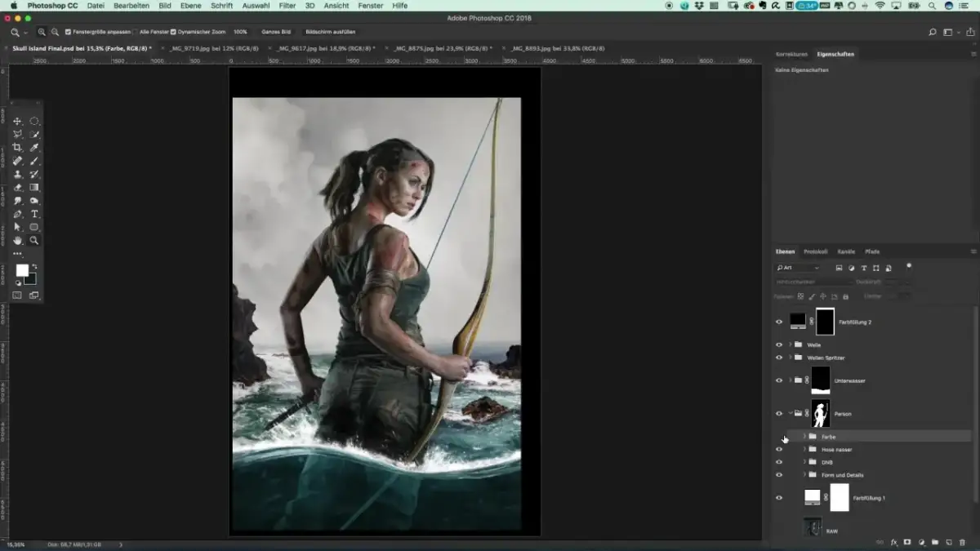The image size is (980, 551).
Task: Click the foreground color swatch
Action: 22,270
